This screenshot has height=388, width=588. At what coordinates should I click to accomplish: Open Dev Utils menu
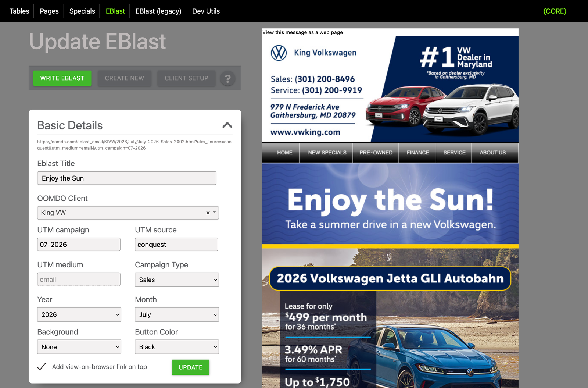click(206, 11)
